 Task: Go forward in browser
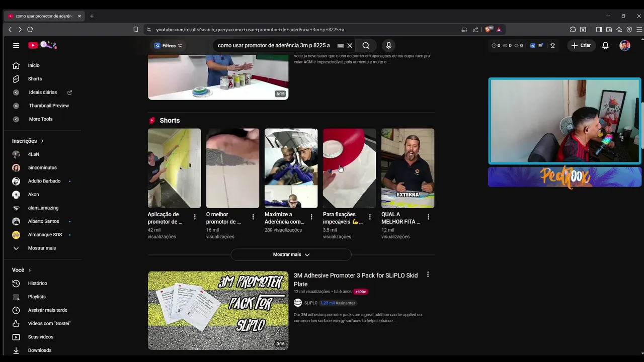[20, 30]
